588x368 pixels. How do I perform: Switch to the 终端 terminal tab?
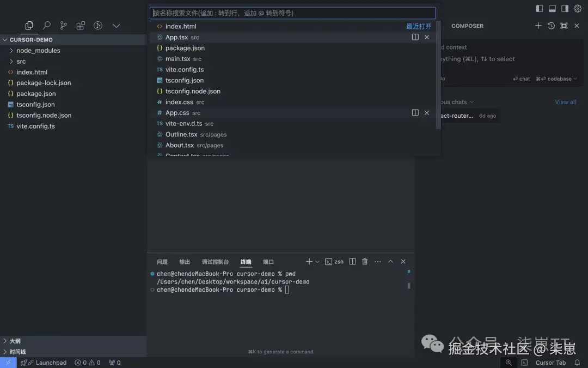[246, 262]
